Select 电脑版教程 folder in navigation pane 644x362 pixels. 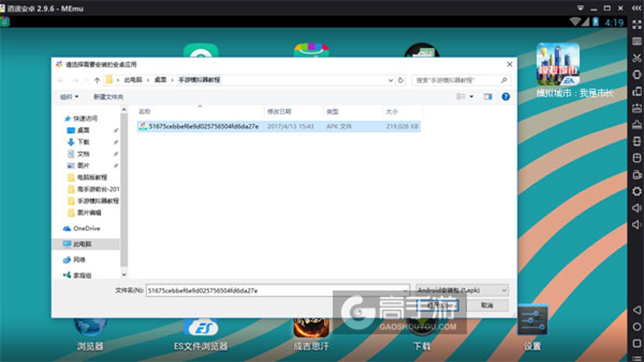click(x=88, y=177)
